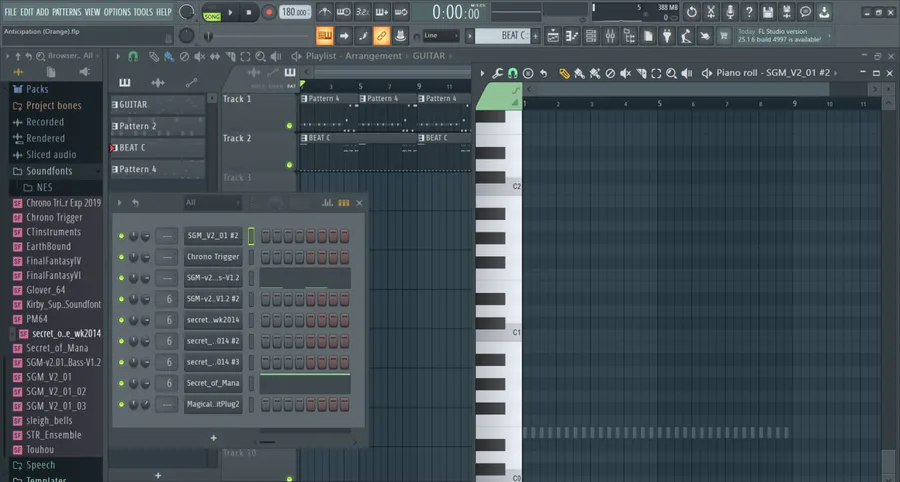Open the Browser/plugin picker tree icon
The image size is (900, 482).
point(629,36)
